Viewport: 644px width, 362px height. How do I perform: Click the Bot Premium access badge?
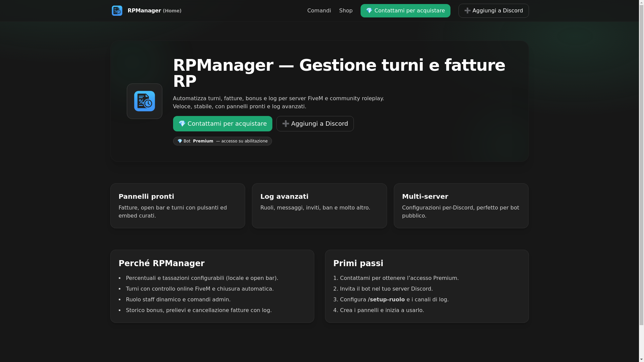(222, 141)
